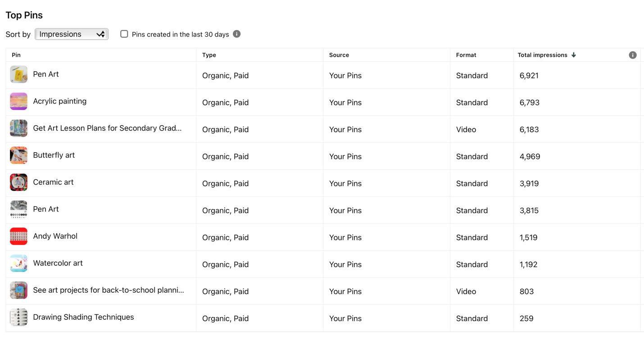Open first Pen Art pin title

(x=46, y=74)
